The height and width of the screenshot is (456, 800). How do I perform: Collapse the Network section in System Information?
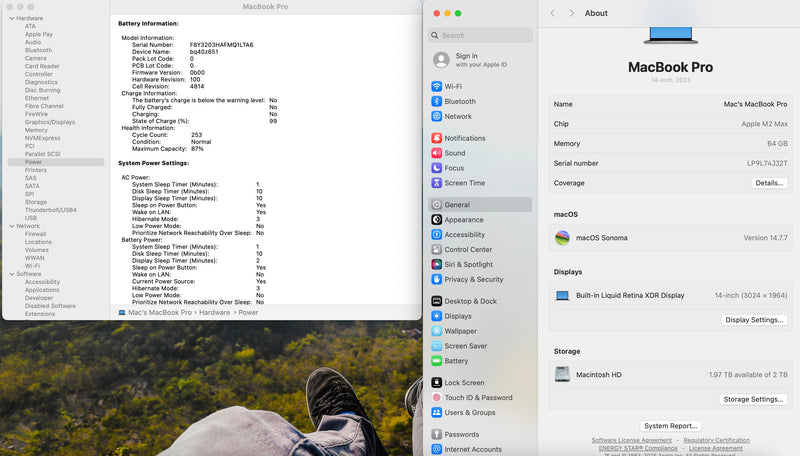click(12, 226)
